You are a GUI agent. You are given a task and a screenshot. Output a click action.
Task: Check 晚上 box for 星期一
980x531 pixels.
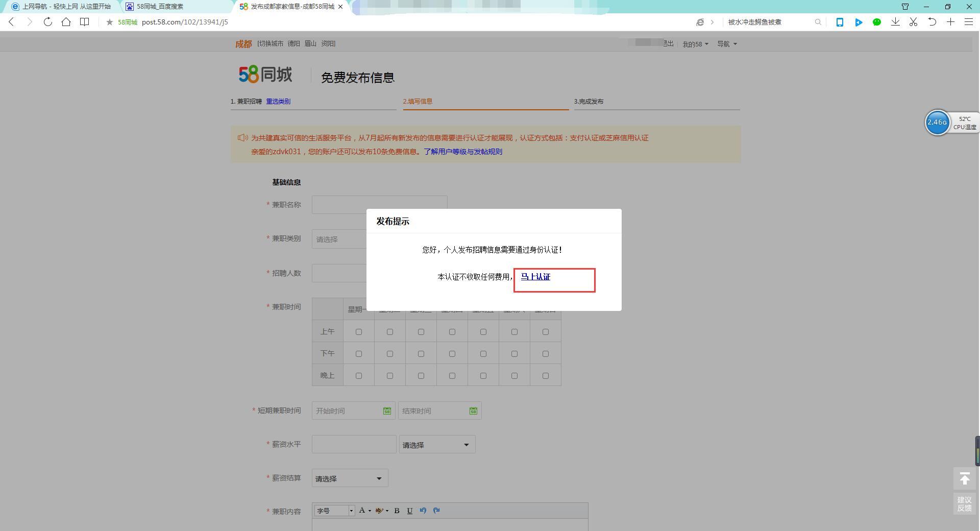click(359, 376)
